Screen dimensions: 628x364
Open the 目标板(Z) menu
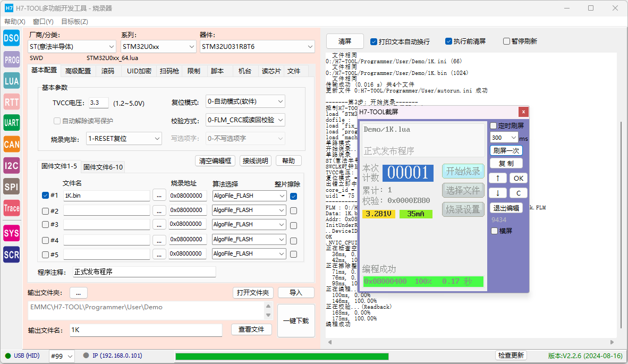[74, 22]
